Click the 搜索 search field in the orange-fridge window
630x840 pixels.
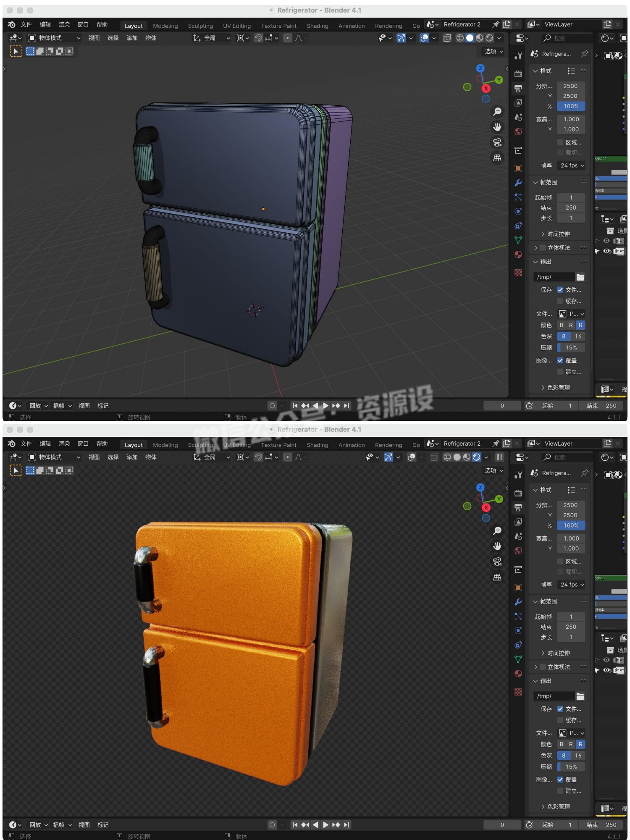click(566, 457)
